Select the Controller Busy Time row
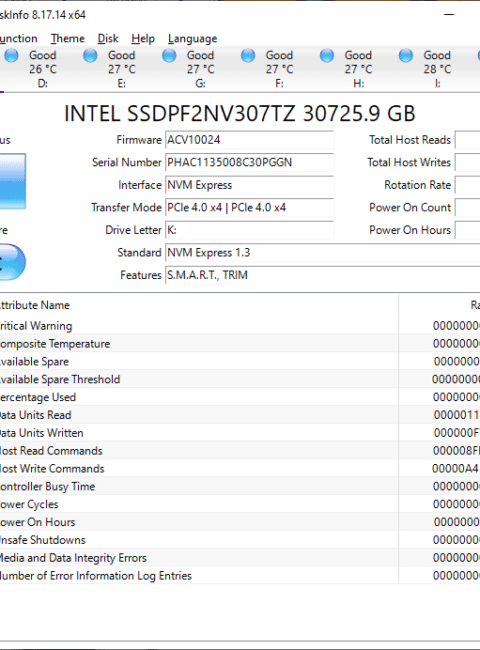Viewport: 480px width, 650px height. click(x=240, y=486)
